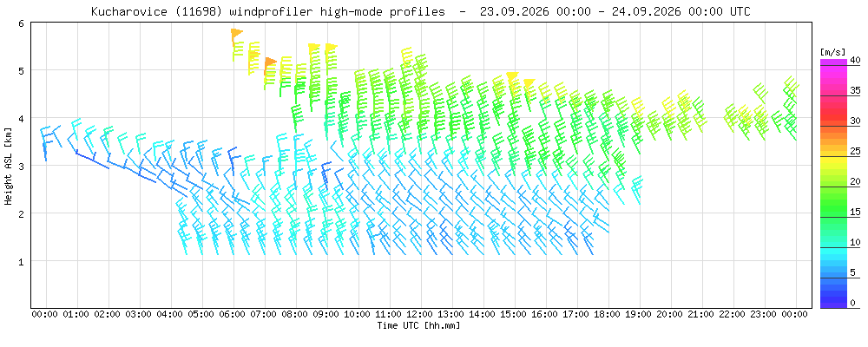This screenshot has width=868, height=347.
Task: Click the 5 m/s legend label
Action: point(853,272)
